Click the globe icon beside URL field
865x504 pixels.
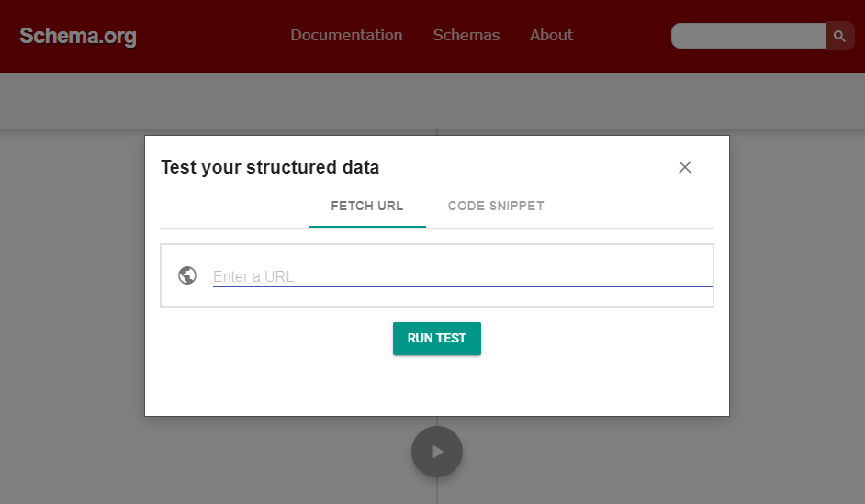point(187,275)
